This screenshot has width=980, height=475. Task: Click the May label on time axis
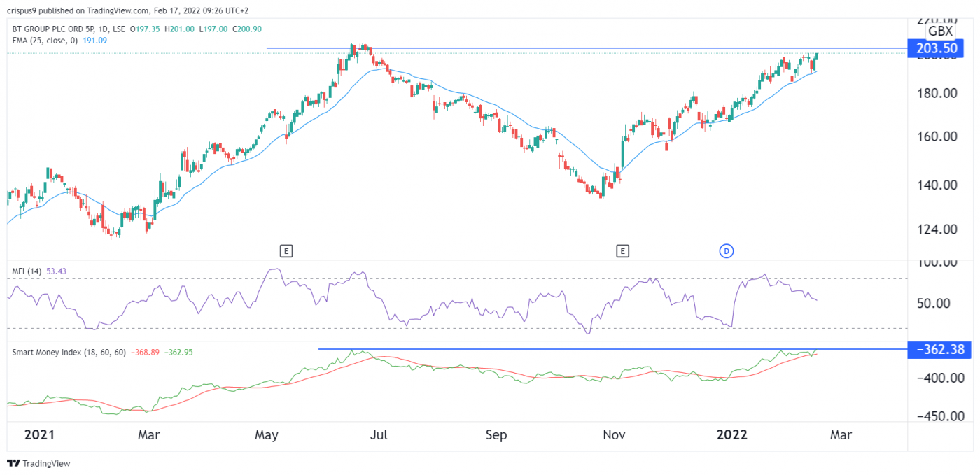(x=267, y=435)
